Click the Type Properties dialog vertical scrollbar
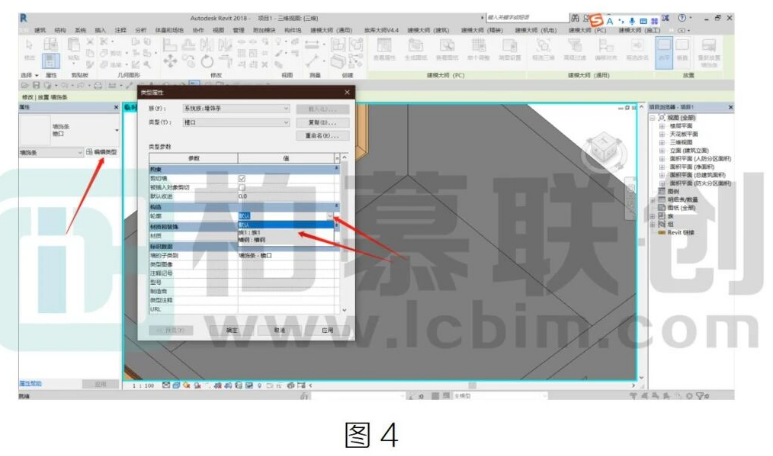773x456 pixels. [344, 234]
